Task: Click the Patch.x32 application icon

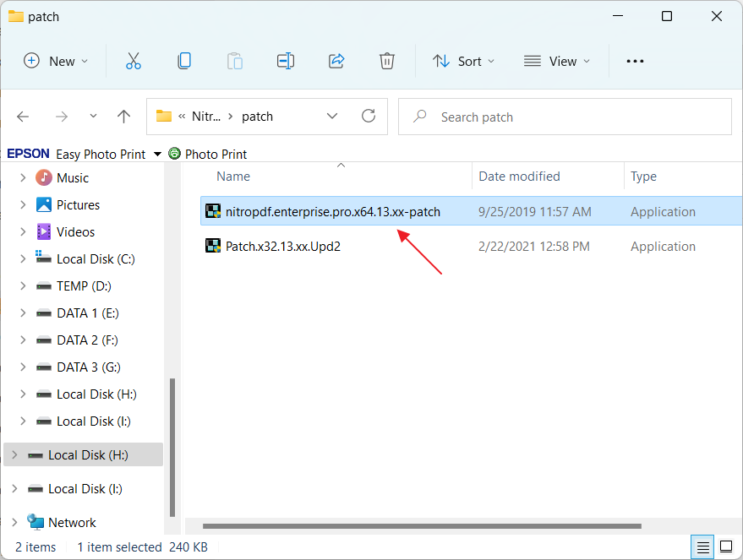Action: (213, 246)
